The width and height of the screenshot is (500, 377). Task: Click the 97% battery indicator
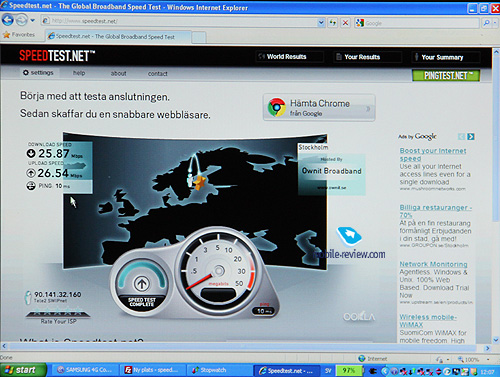(348, 371)
